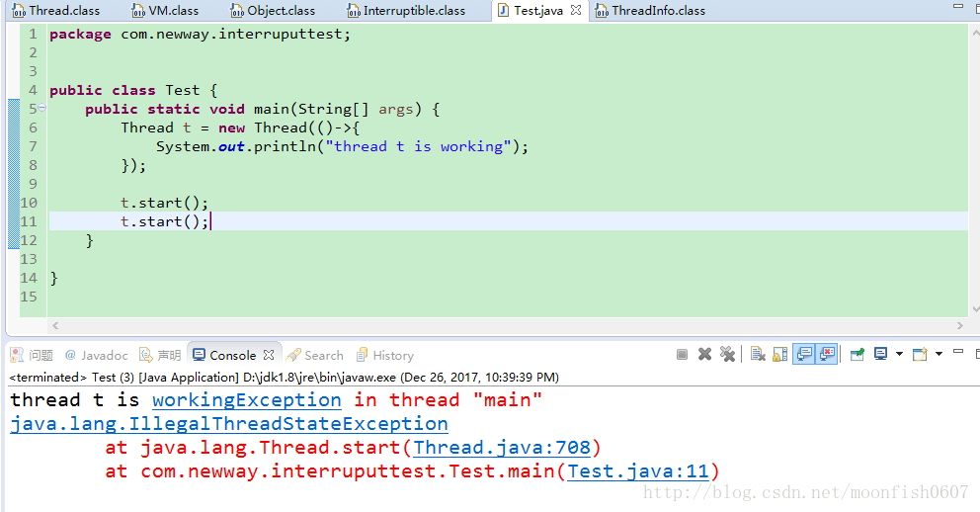This screenshot has width=980, height=512.
Task: Close the Console view tab
Action: pos(269,355)
